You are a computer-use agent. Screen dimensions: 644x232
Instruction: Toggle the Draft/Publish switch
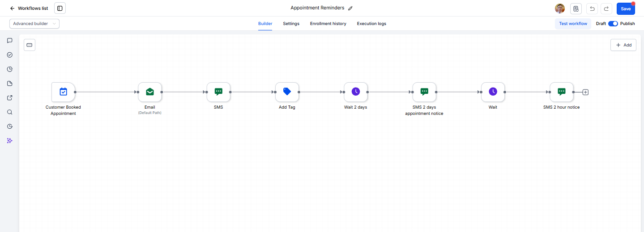pyautogui.click(x=613, y=24)
